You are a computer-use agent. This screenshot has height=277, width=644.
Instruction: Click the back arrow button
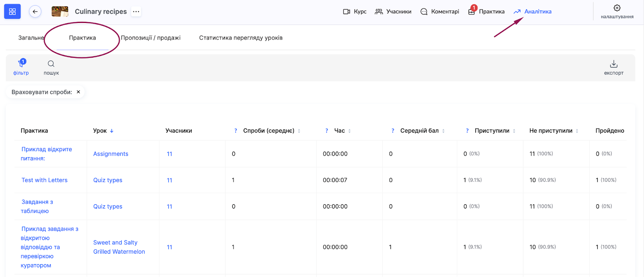[x=35, y=12]
